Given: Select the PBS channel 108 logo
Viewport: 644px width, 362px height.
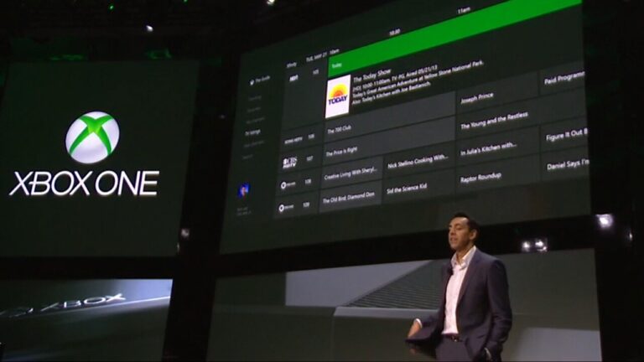Looking at the screenshot, I should click(x=288, y=184).
